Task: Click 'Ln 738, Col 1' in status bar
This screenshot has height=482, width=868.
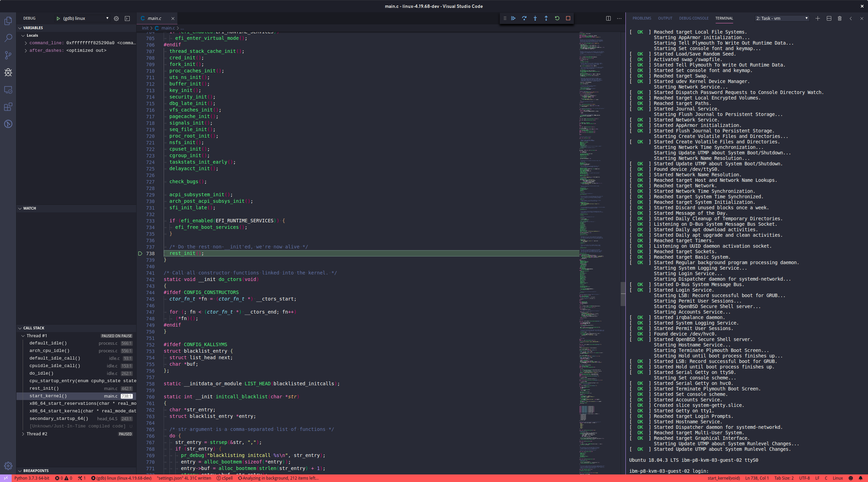Action: point(757,478)
